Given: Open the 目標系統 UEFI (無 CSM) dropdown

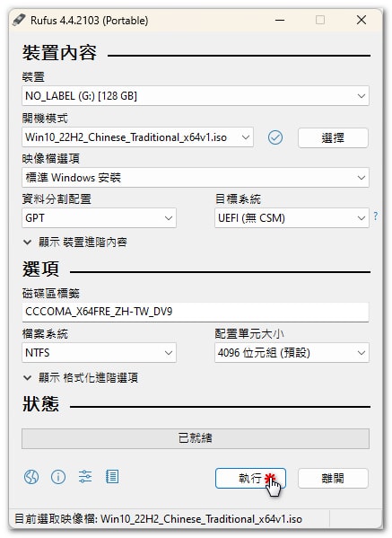Looking at the screenshot, I should pos(292,218).
